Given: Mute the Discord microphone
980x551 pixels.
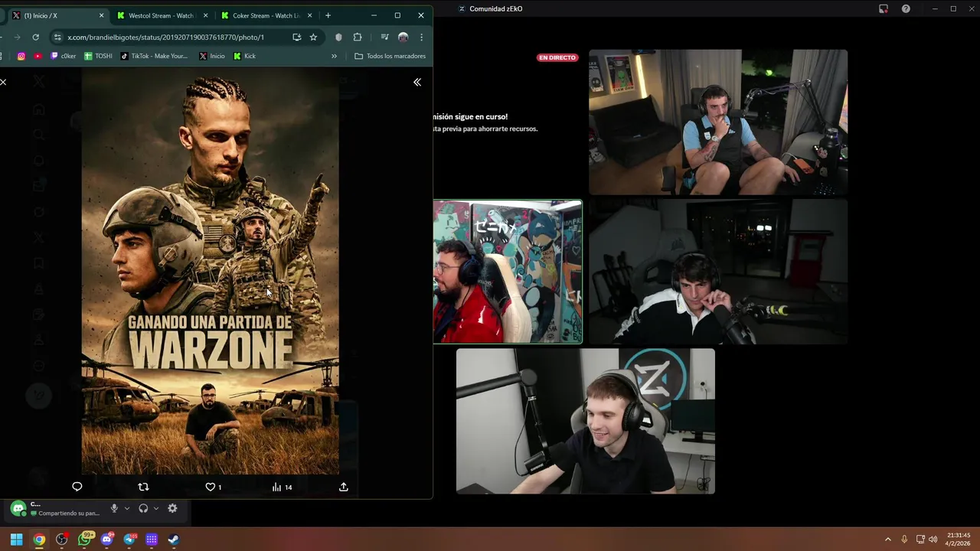Looking at the screenshot, I should pos(114,508).
